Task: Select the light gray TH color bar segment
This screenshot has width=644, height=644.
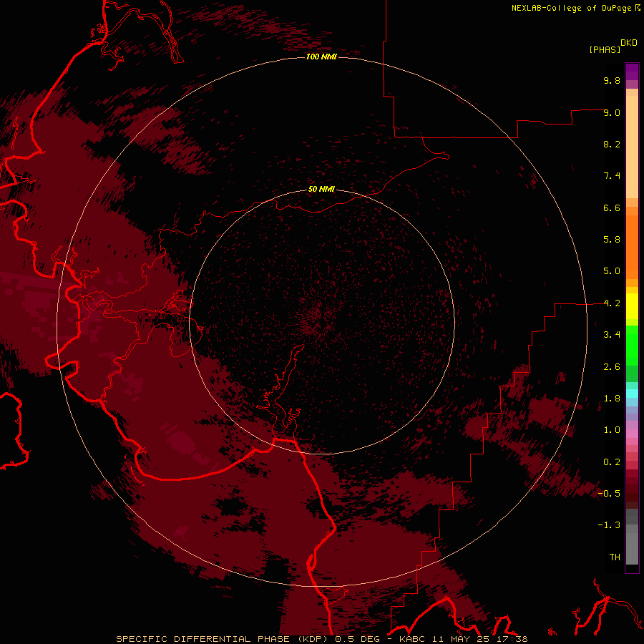Action: click(632, 548)
